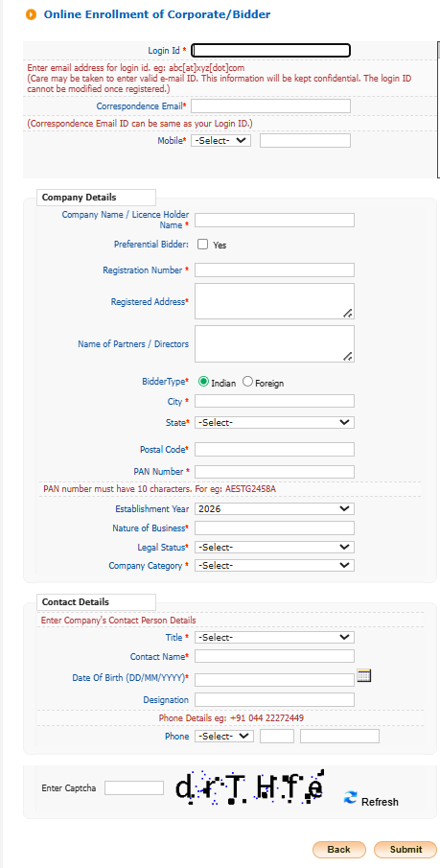Tick the Preferential Bidder Yes checkbox

click(203, 245)
